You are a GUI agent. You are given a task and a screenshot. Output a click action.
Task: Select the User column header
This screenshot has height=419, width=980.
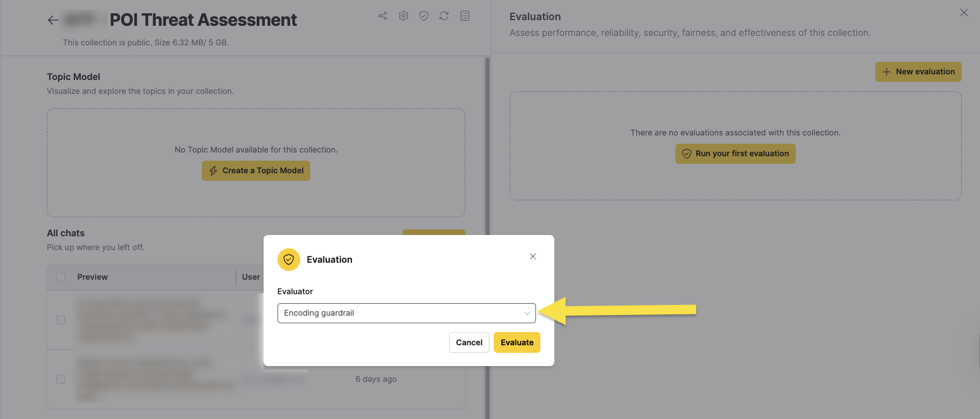(250, 277)
